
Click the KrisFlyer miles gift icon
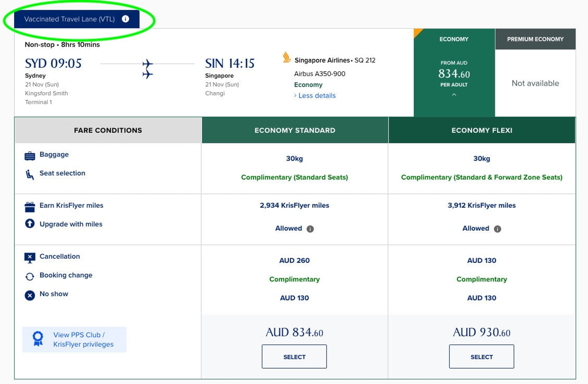30,207
